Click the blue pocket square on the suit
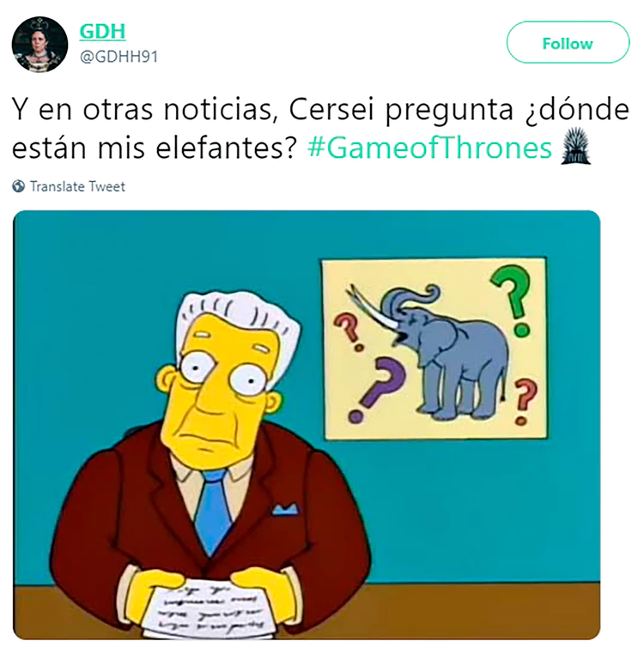 click(285, 509)
